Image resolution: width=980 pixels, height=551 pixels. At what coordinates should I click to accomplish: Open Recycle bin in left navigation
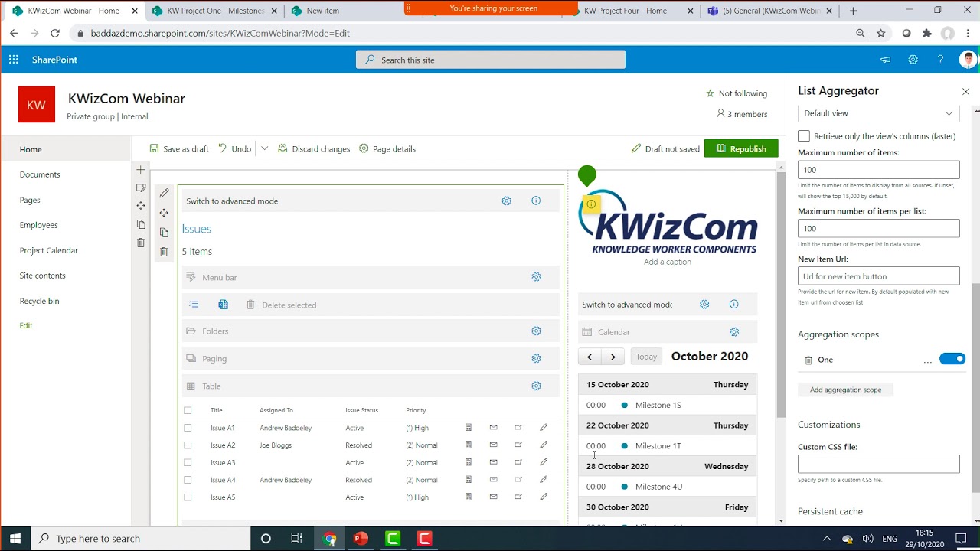39,301
